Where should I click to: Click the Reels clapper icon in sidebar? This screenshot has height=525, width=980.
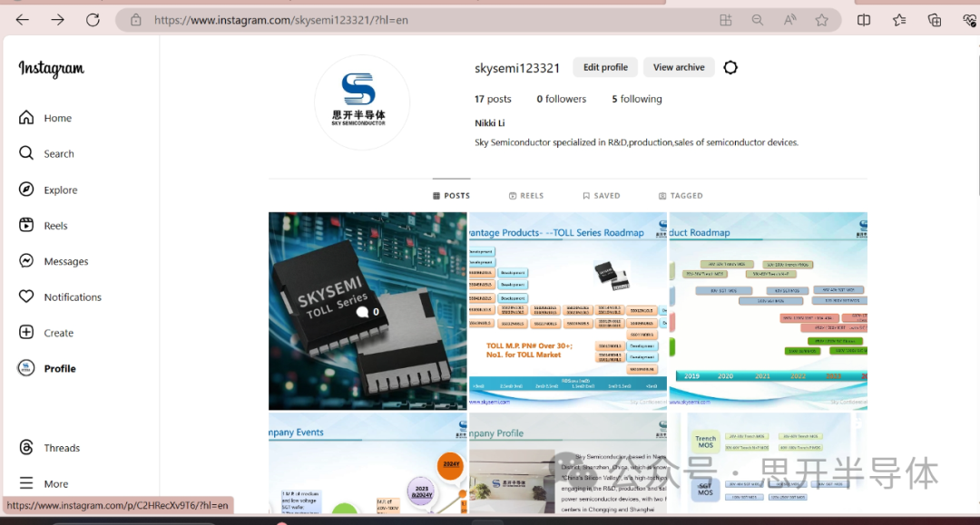pyautogui.click(x=26, y=225)
